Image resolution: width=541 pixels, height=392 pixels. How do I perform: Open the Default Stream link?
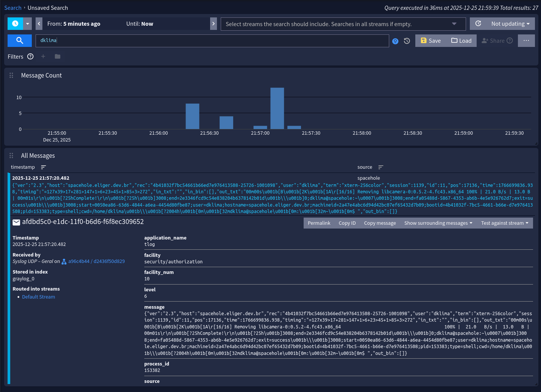click(x=39, y=297)
